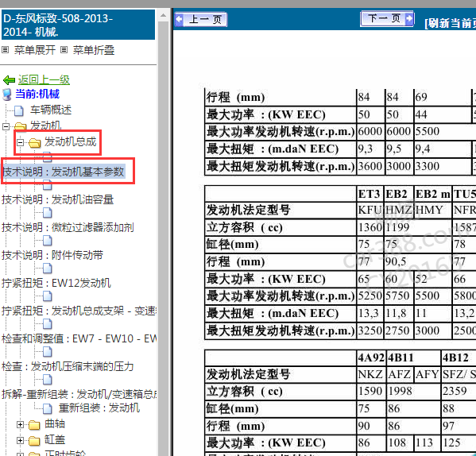This screenshot has height=456, width=476.
Task: Open 车辆概述 page
Action: [x=51, y=110]
